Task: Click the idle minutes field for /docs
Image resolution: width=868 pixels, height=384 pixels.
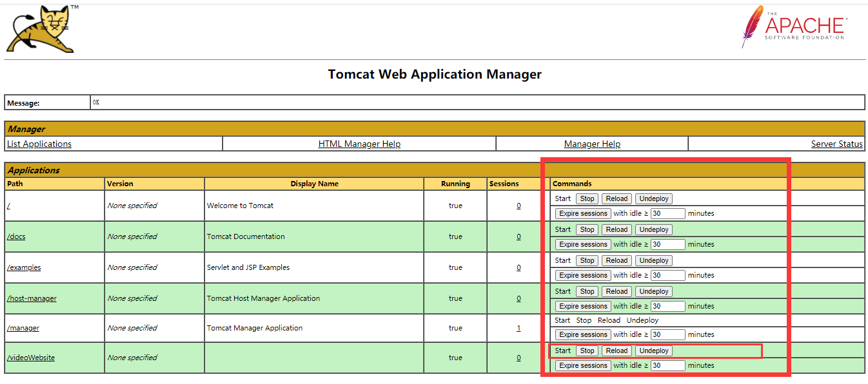Action: pos(667,244)
